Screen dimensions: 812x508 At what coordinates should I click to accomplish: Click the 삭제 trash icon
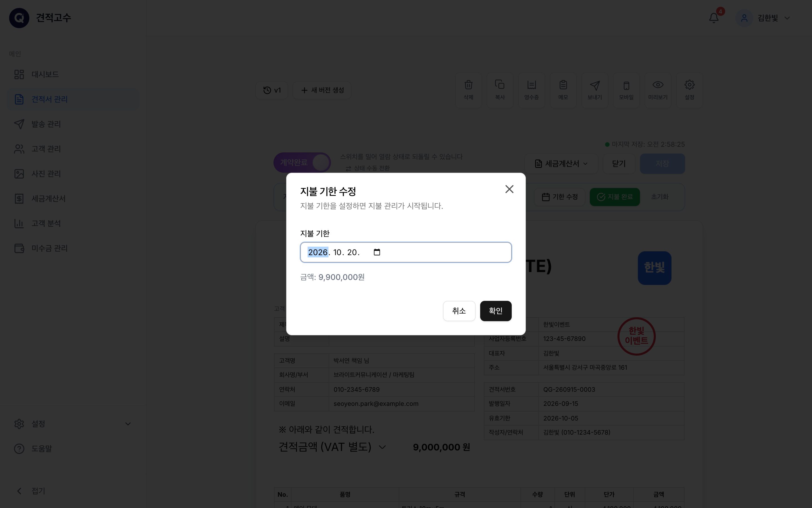468,90
